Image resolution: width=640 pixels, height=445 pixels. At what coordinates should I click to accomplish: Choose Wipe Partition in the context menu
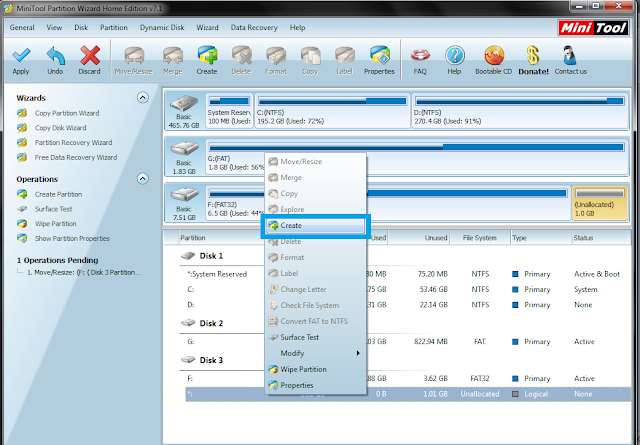315,369
